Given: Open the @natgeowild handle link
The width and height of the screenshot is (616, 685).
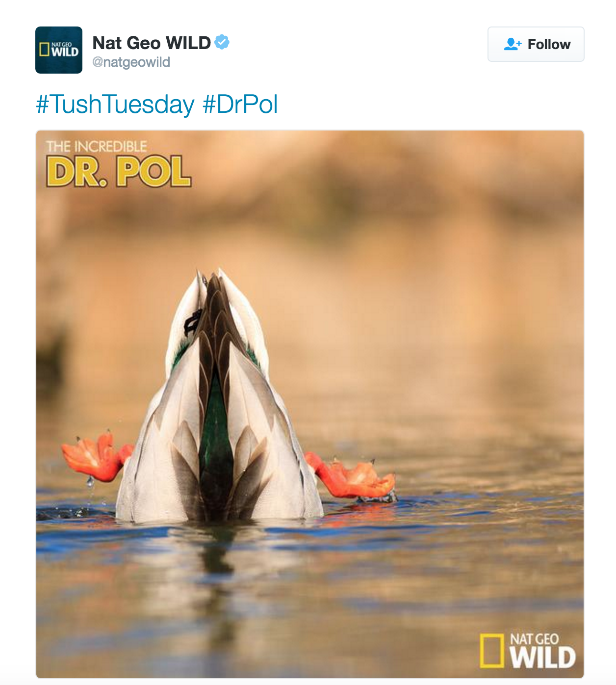Looking at the screenshot, I should [x=131, y=62].
